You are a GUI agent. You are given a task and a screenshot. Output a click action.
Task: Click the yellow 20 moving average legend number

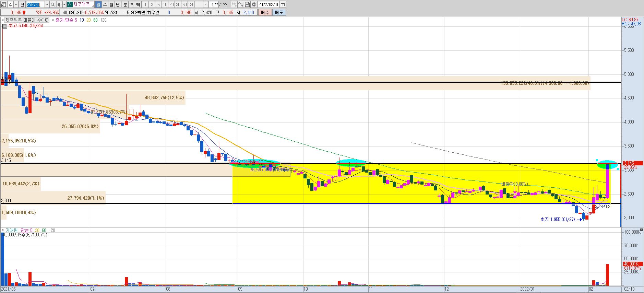[x=88, y=20]
